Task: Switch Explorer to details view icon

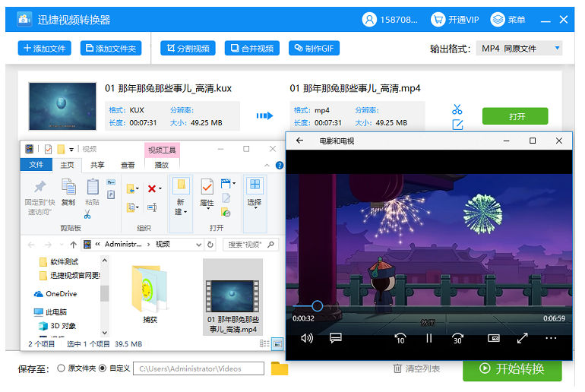Action: click(264, 343)
